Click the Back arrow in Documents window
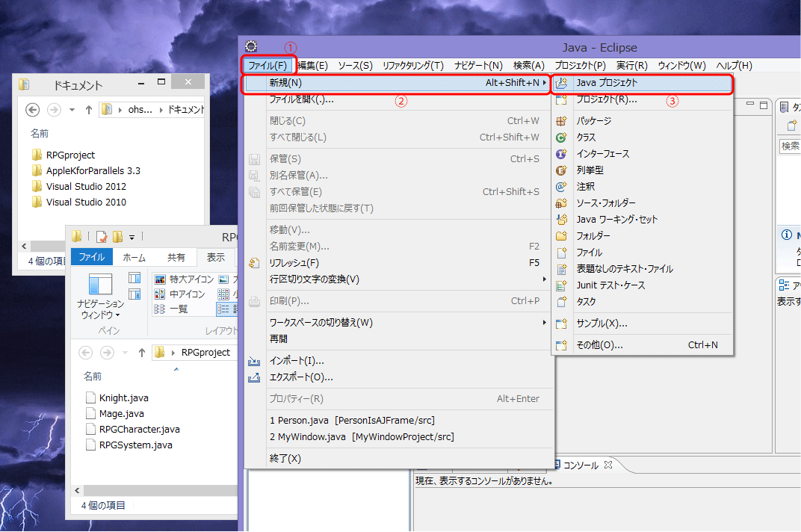Image resolution: width=801 pixels, height=532 pixels. [33, 109]
